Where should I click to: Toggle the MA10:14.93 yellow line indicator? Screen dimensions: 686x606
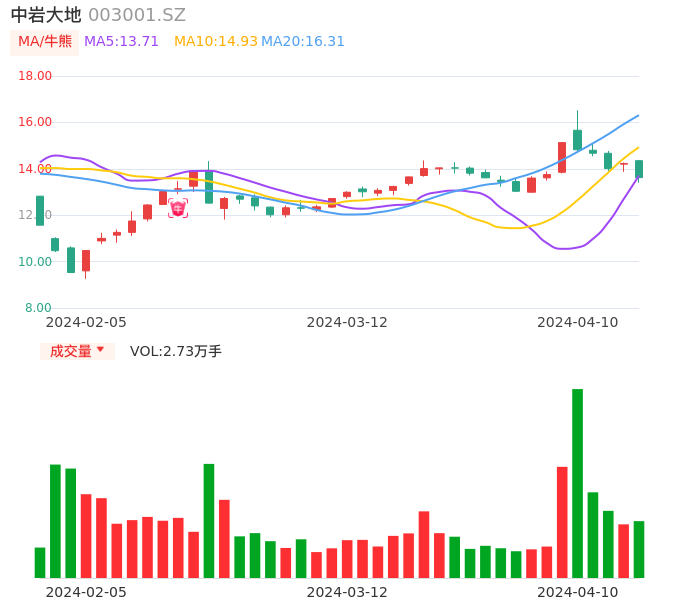pos(215,42)
